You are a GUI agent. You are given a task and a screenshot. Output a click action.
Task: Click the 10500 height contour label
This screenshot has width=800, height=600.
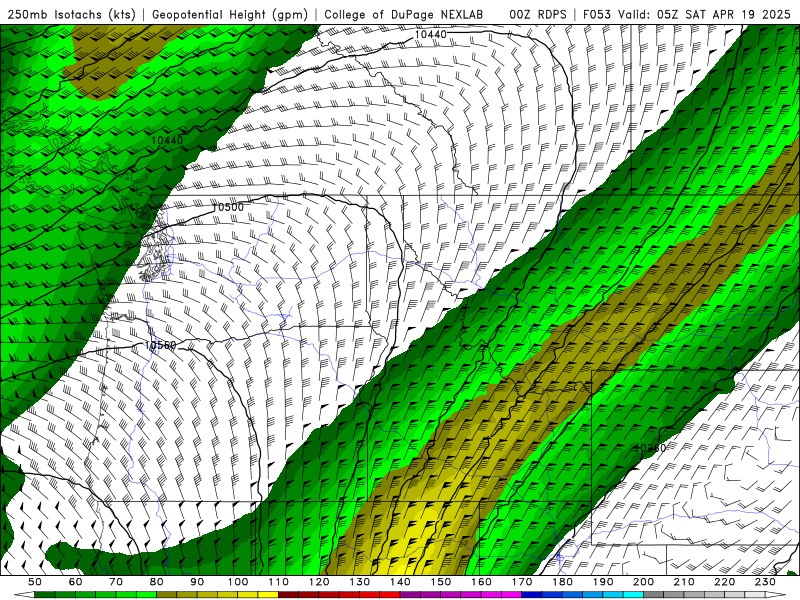(228, 207)
